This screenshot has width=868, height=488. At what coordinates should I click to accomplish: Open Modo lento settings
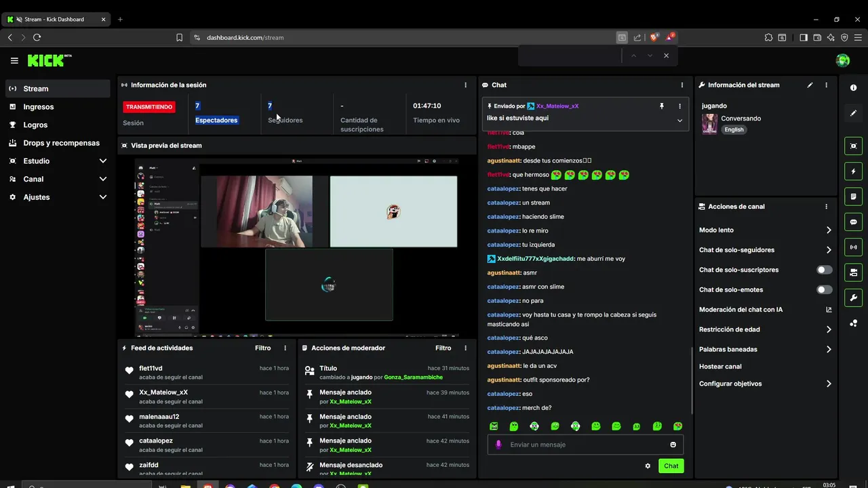point(766,230)
